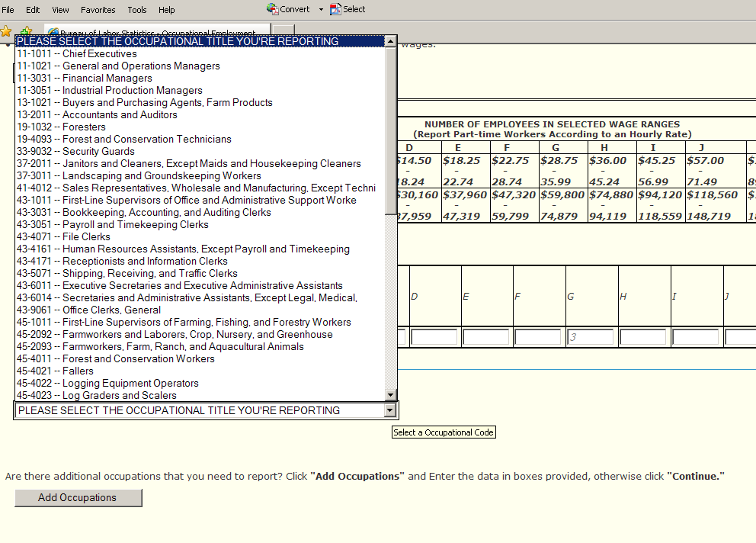Click the Add to Favorites icon

[x=26, y=32]
